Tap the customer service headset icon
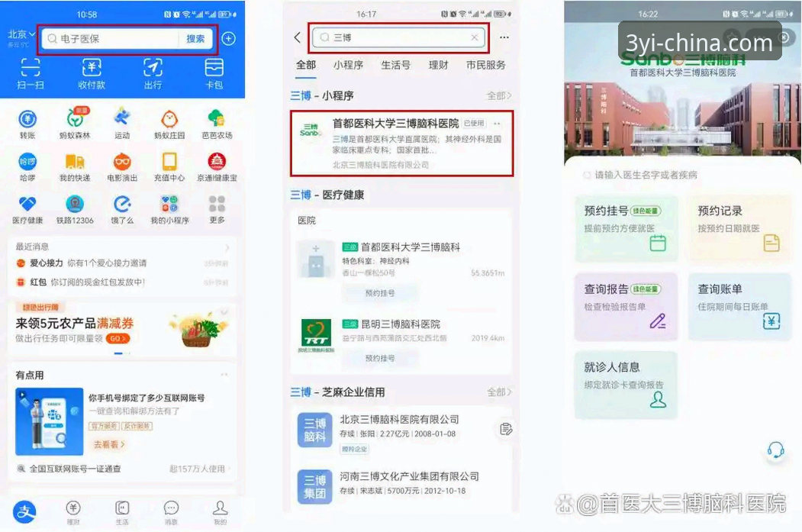 pos(775,450)
